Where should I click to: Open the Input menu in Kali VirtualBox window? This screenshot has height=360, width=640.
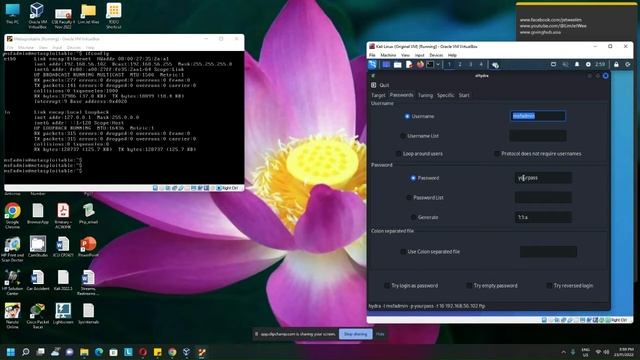tap(420, 55)
